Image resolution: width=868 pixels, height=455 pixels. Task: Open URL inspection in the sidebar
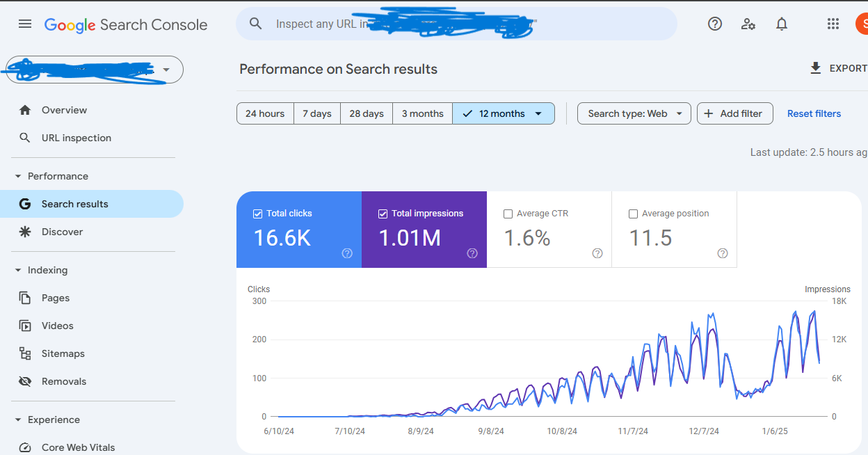(x=92, y=138)
